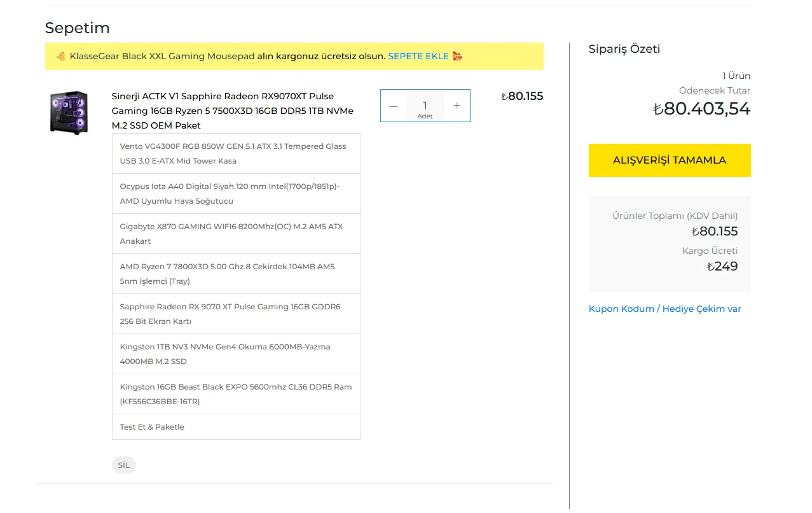Screen dimensions: 812x513
Task: Click the quantity input field showing 1
Action: click(425, 106)
